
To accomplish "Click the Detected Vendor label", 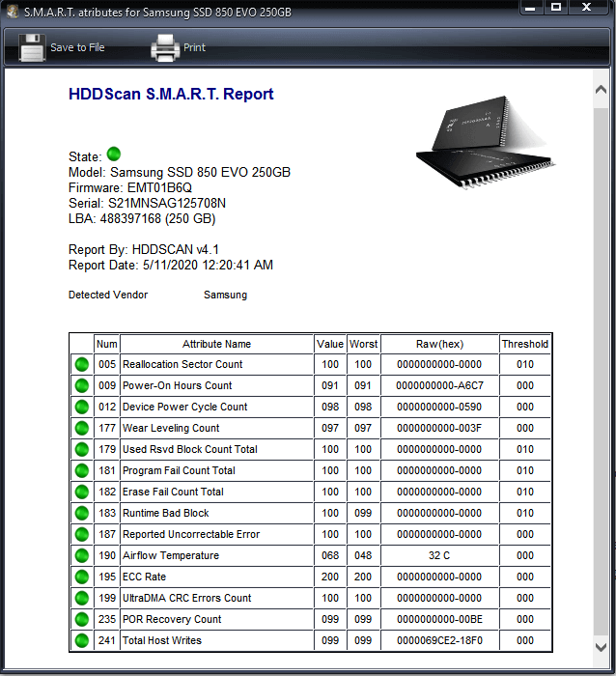I will [x=108, y=295].
